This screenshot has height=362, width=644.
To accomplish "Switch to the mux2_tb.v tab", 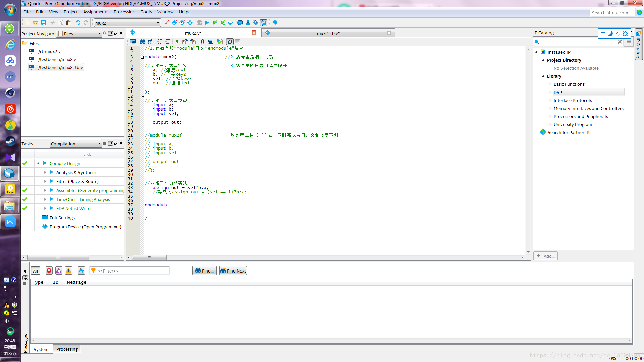I will [x=328, y=33].
